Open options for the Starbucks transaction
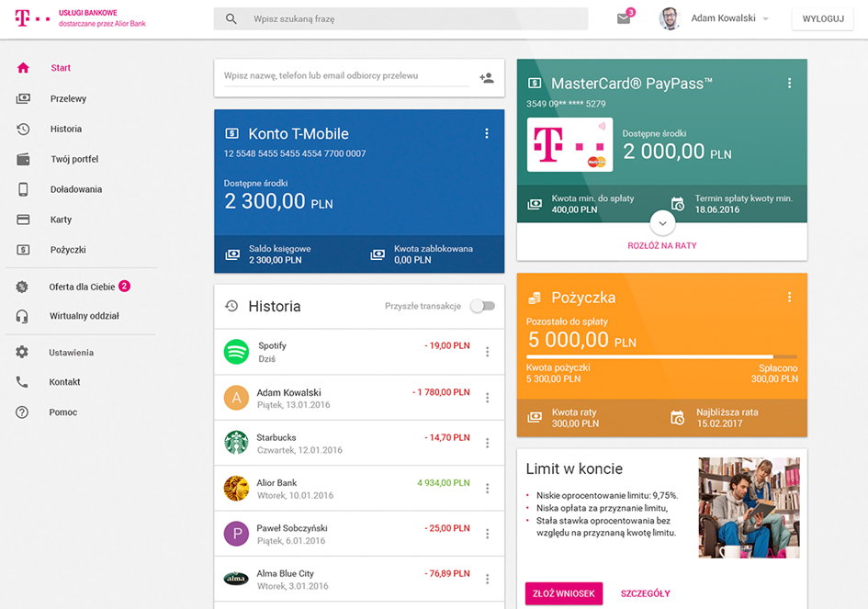 487,443
